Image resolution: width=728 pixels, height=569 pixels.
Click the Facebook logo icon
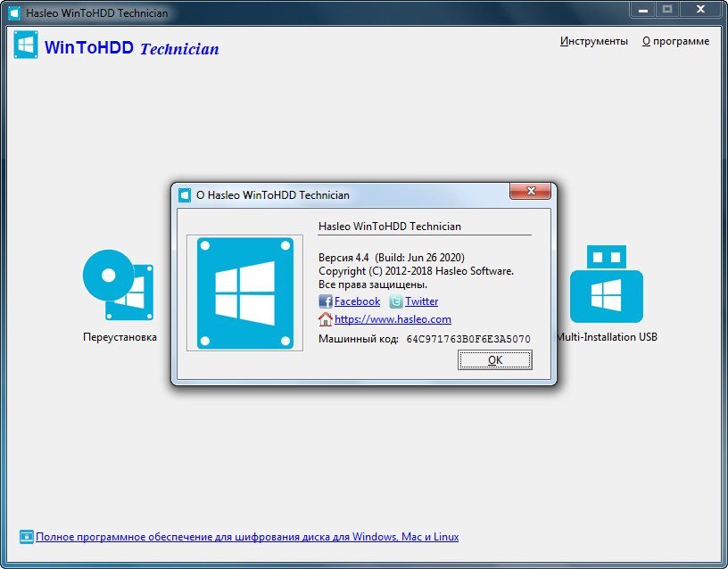click(326, 301)
